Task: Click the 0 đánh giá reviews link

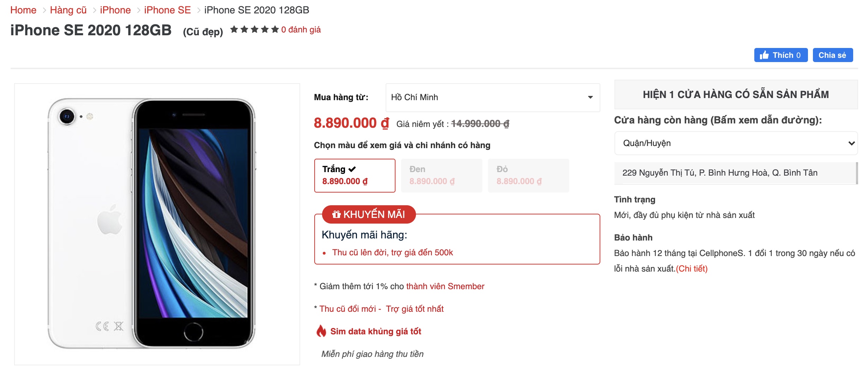Action: [x=301, y=30]
